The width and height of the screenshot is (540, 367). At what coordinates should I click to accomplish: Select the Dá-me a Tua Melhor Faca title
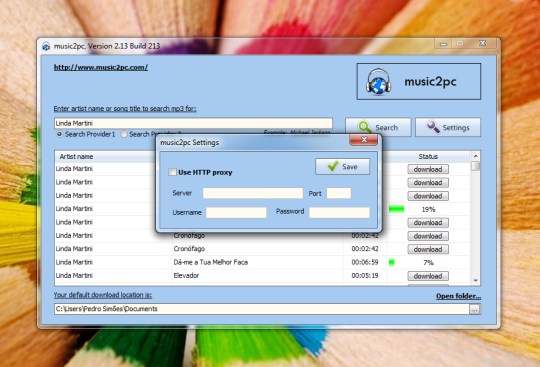coord(210,262)
